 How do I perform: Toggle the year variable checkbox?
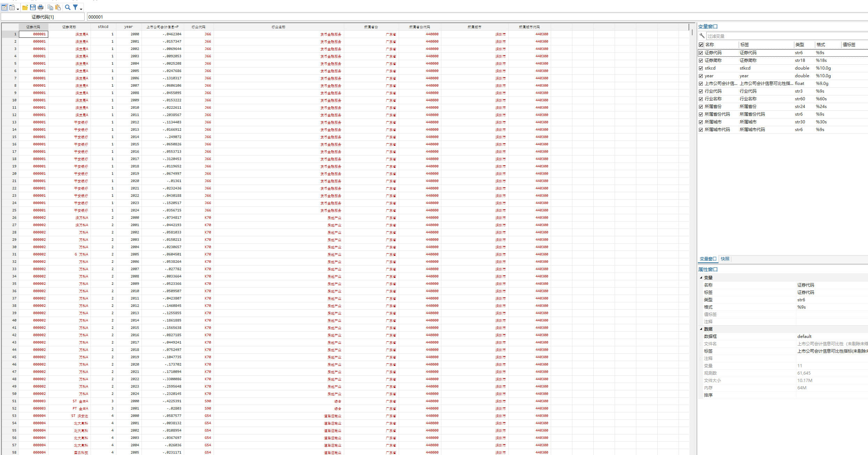click(701, 76)
